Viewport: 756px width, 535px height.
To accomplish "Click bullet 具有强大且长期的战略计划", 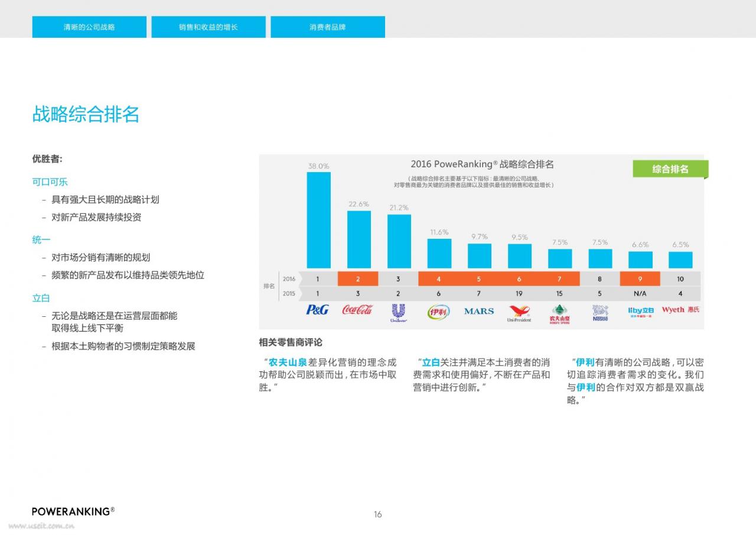I will [x=105, y=199].
